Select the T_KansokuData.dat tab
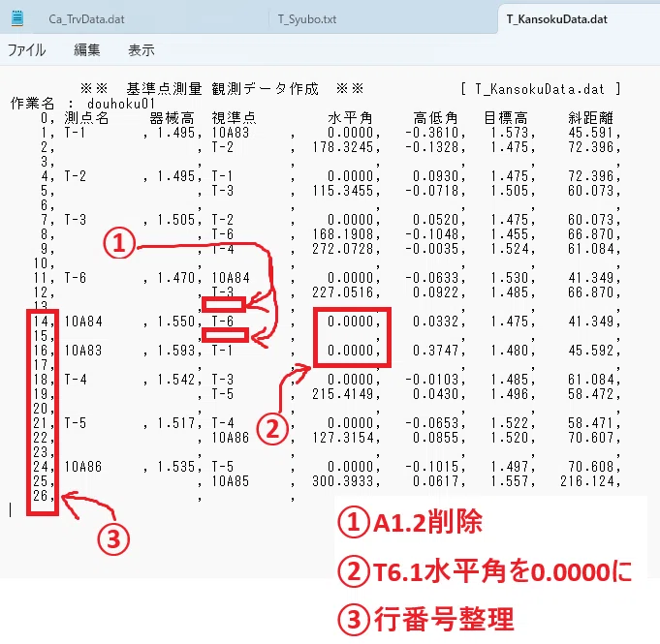Screen dimensions: 660x644 click(x=556, y=19)
